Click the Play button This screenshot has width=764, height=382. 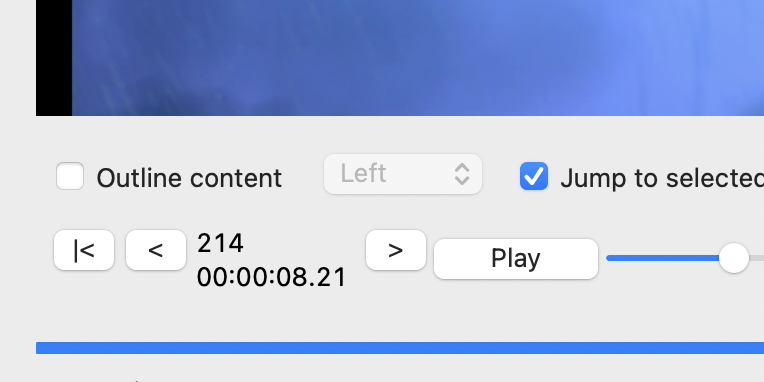[x=516, y=259]
